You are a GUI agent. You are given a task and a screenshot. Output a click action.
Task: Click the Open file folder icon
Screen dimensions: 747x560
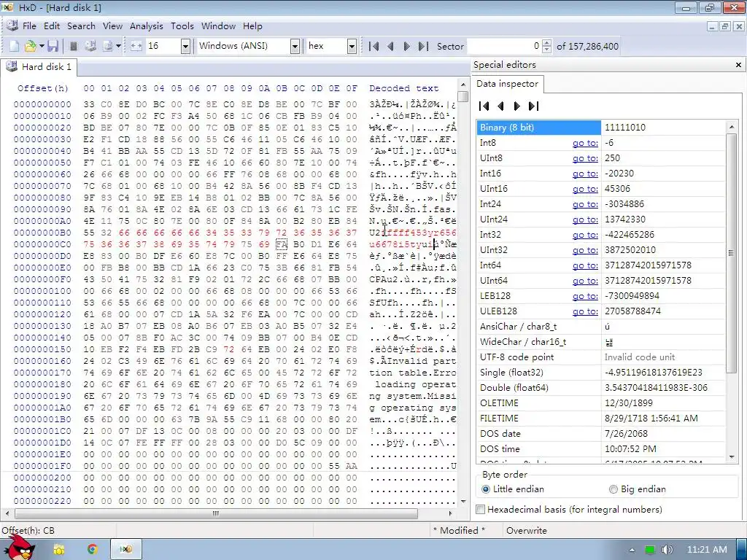30,46
